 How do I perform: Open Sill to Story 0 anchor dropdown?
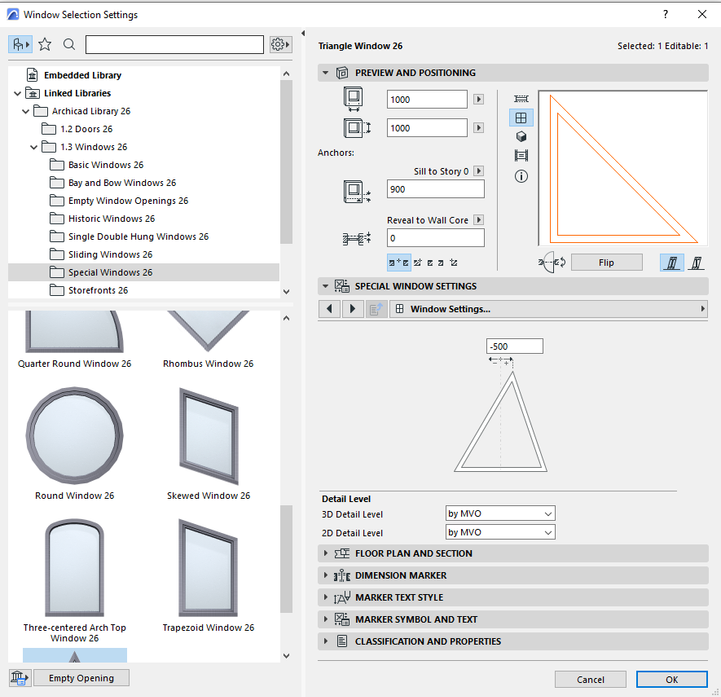point(479,171)
